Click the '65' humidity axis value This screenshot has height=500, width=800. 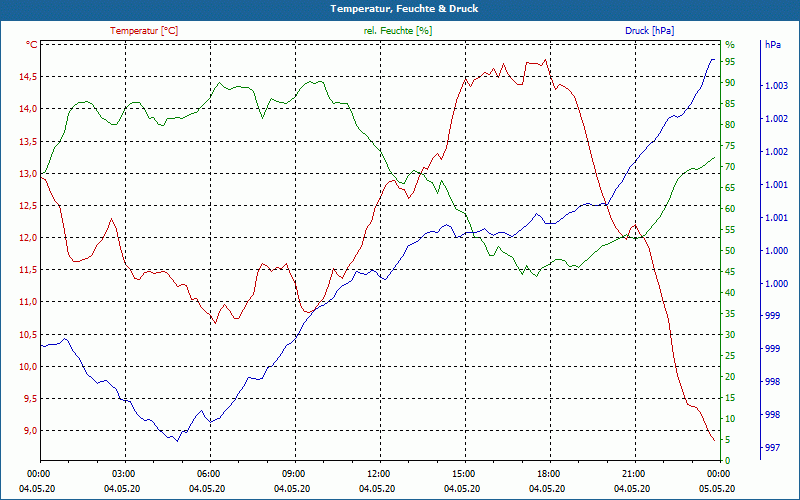(x=730, y=188)
